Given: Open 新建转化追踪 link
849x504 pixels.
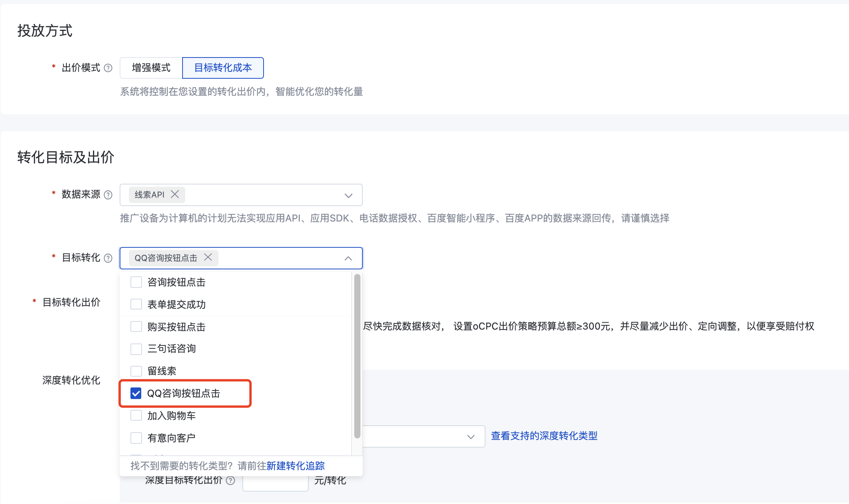Looking at the screenshot, I should click(x=296, y=466).
